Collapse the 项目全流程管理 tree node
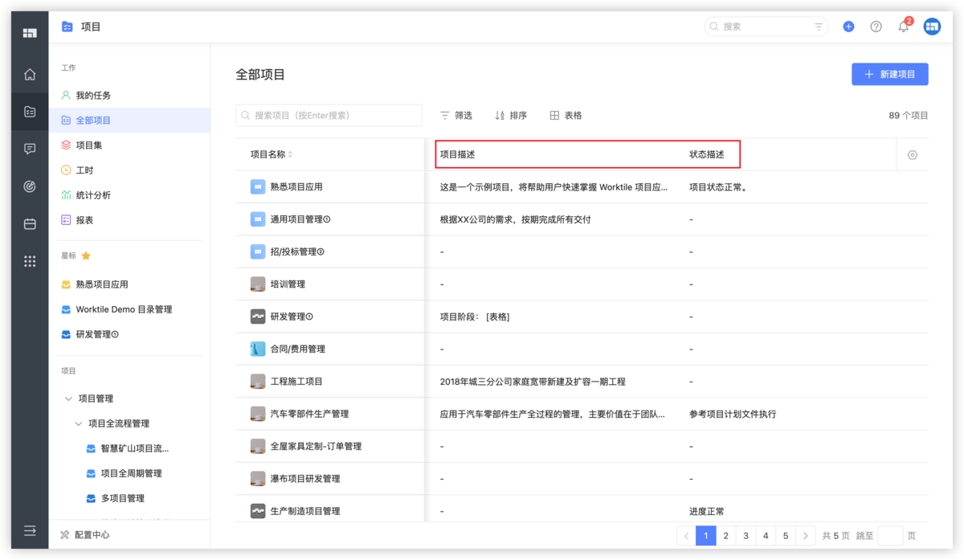Screen dimensions: 964x560 point(78,423)
